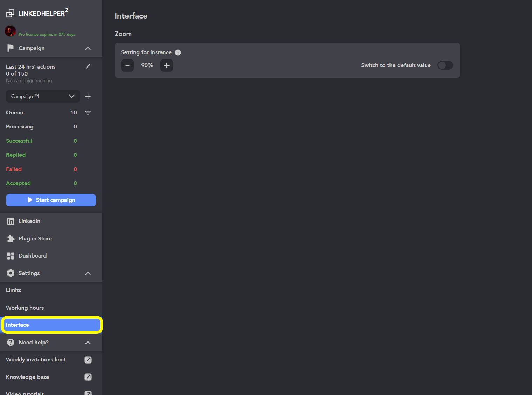The image size is (532, 395).
Task: Select the Interface settings item
Action: point(51,325)
